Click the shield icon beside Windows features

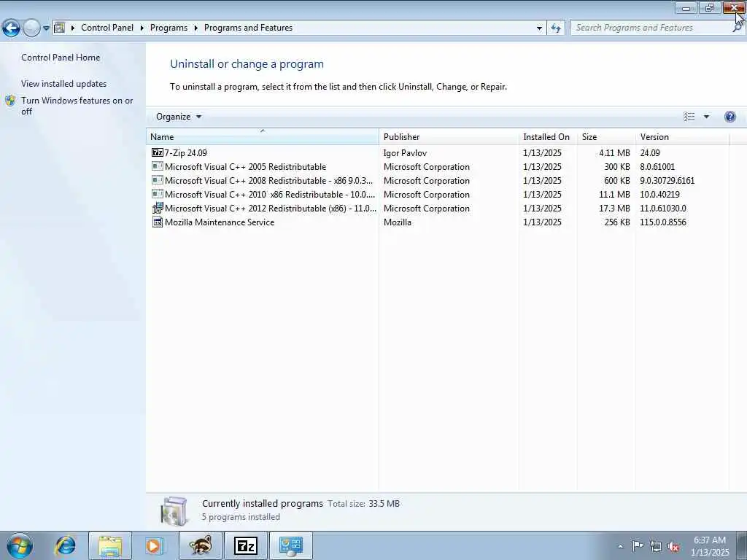point(10,101)
